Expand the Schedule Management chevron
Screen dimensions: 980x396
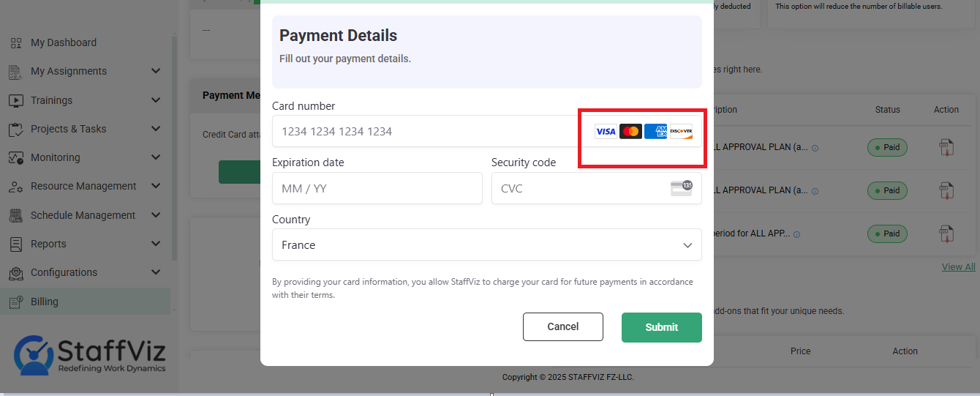coord(156,215)
